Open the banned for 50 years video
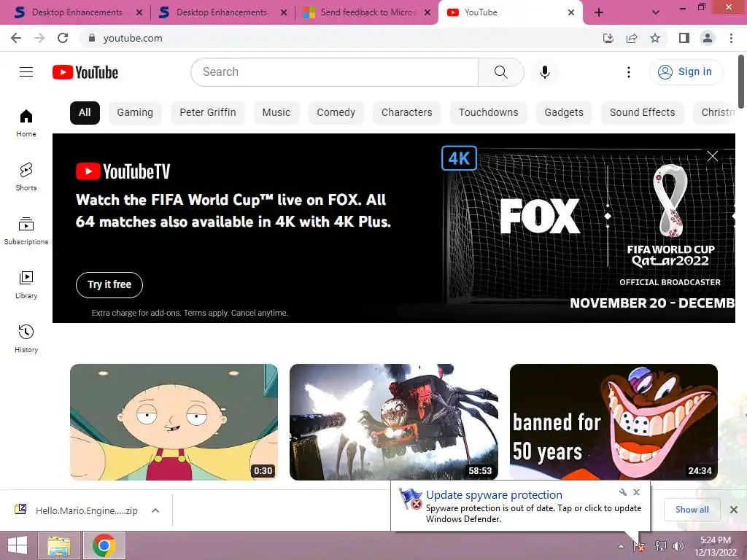The height and width of the screenshot is (560, 747). click(614, 422)
